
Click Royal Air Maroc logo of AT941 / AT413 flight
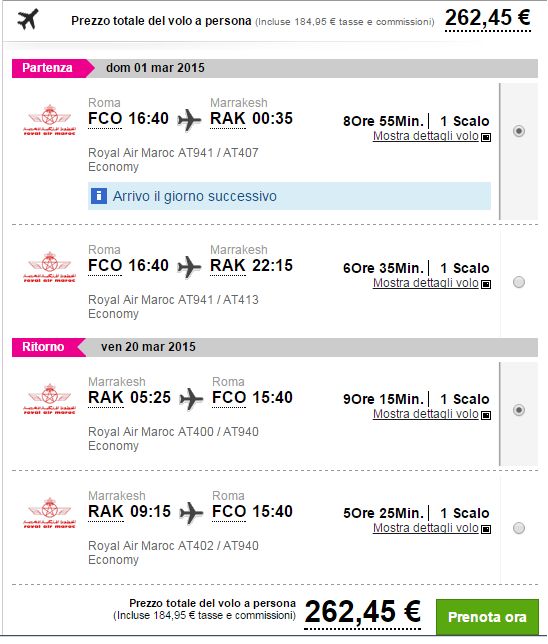(x=49, y=267)
